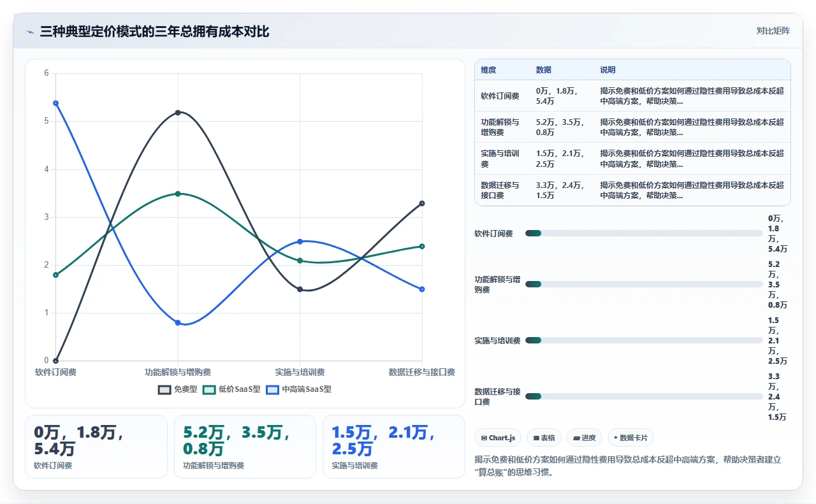Click the 对比矩阵 label in header

point(773,31)
